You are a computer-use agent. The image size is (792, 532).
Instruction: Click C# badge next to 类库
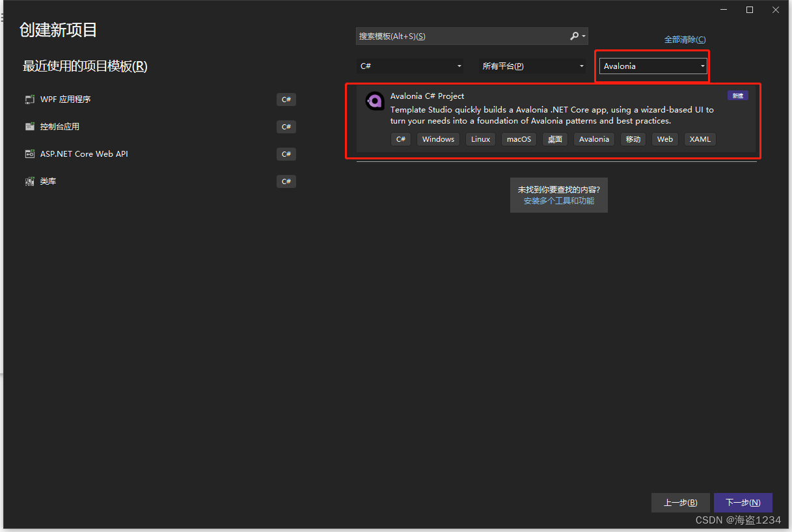pyautogui.click(x=286, y=181)
